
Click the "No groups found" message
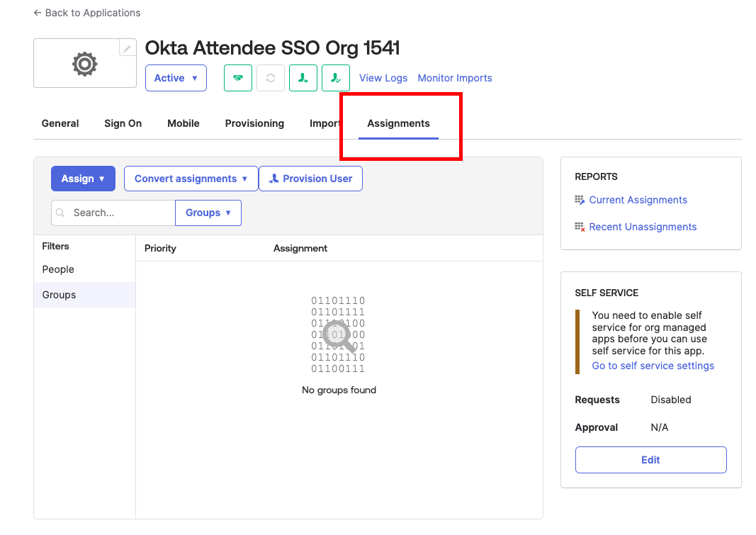click(339, 390)
